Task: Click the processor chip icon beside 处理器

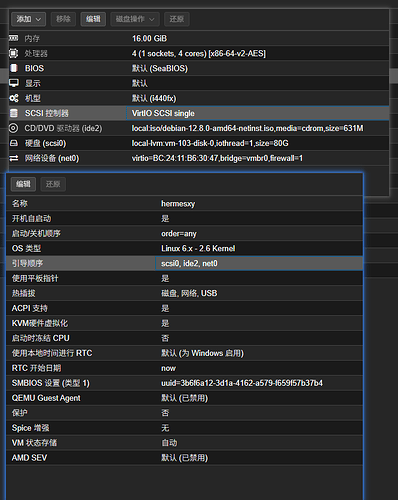Action: tap(14, 53)
